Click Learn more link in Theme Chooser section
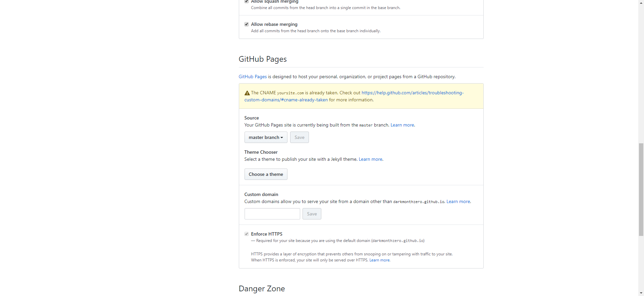Screen dimensions: 644x296 370,159
